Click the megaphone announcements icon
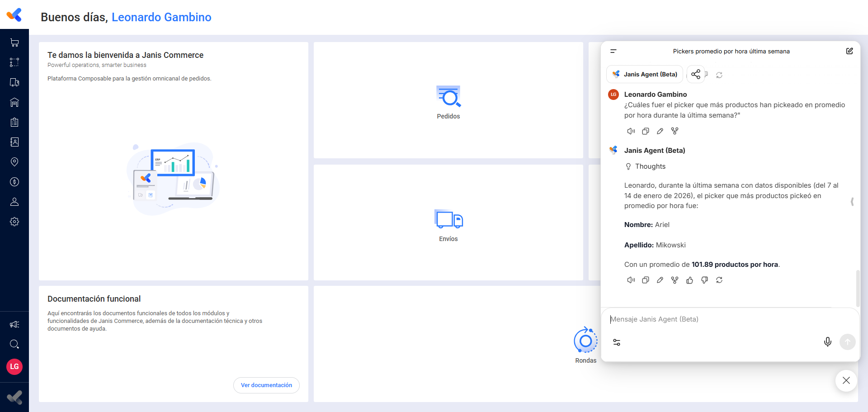868x412 pixels. [14, 324]
